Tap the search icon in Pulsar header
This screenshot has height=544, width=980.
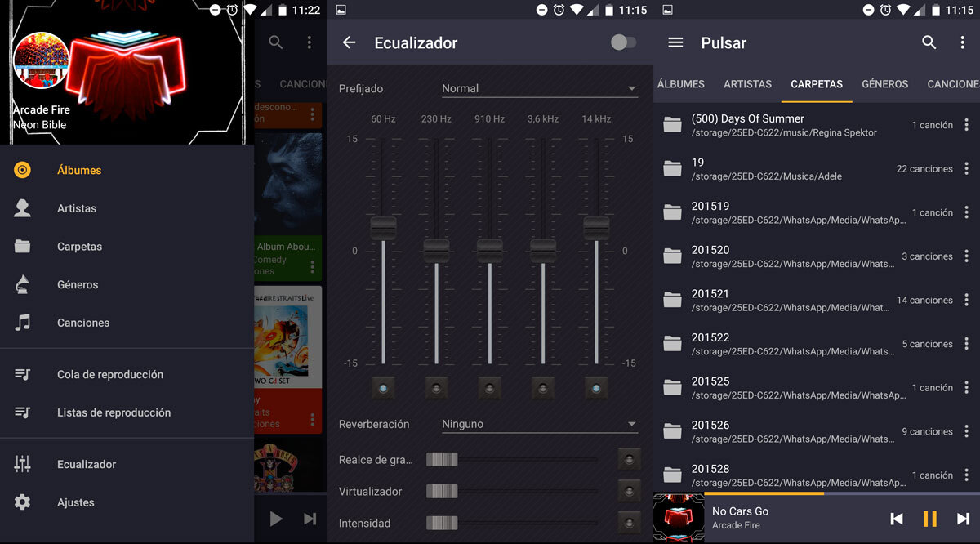[929, 42]
